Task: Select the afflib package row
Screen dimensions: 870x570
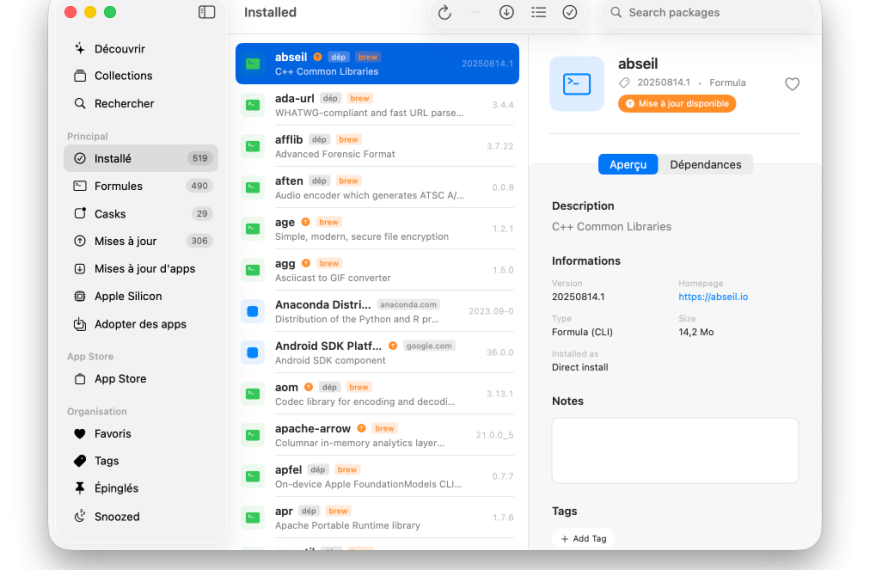Action: point(377,146)
